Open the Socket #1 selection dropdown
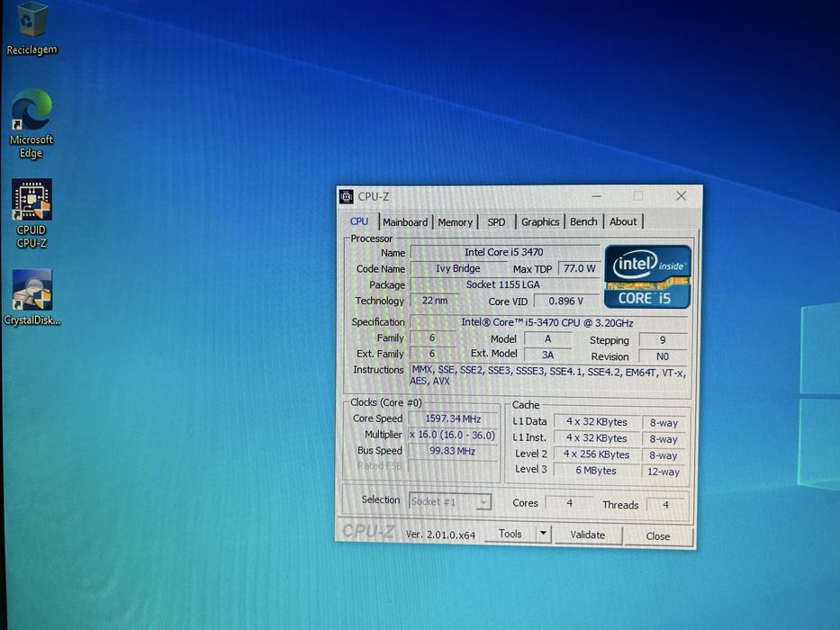840x630 pixels. tap(450, 501)
